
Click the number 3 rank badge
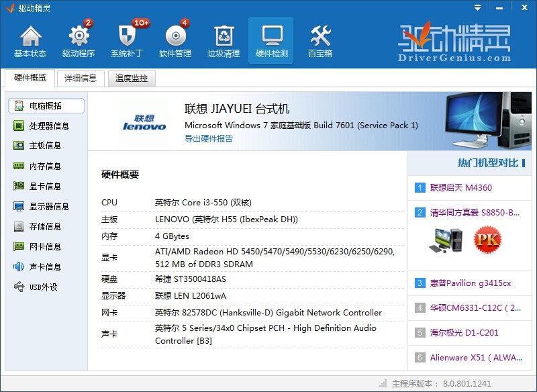point(420,283)
